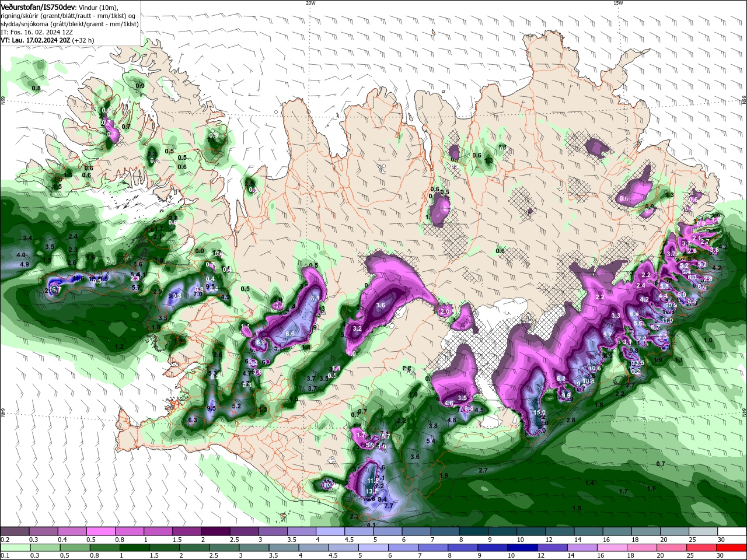Click the red 30 swatch in bottom legend row
This screenshot has height=560, width=747.
pos(732,547)
